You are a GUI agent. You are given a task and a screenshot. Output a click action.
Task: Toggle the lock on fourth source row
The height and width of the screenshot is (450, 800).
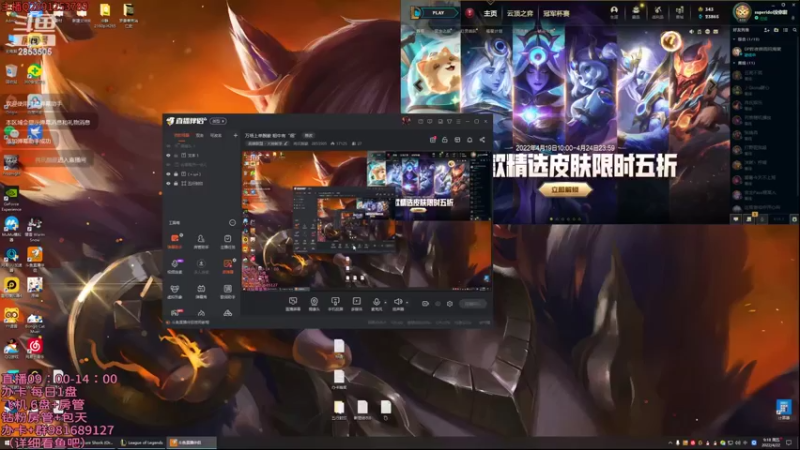pyautogui.click(x=176, y=174)
